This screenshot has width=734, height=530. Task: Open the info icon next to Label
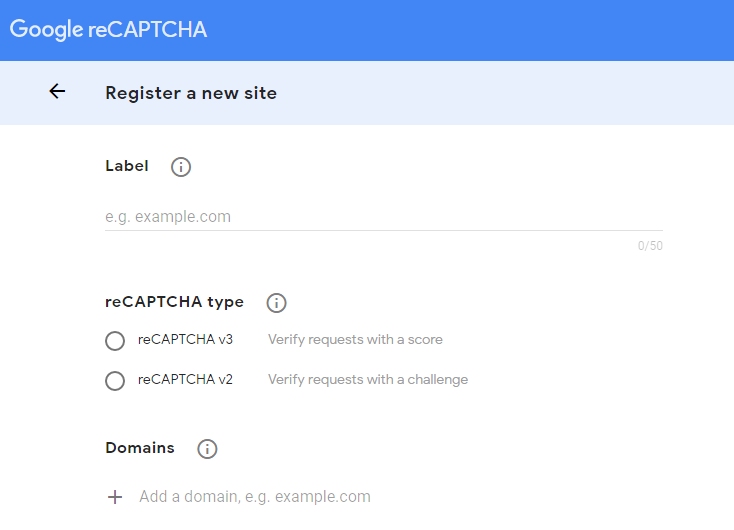click(181, 167)
